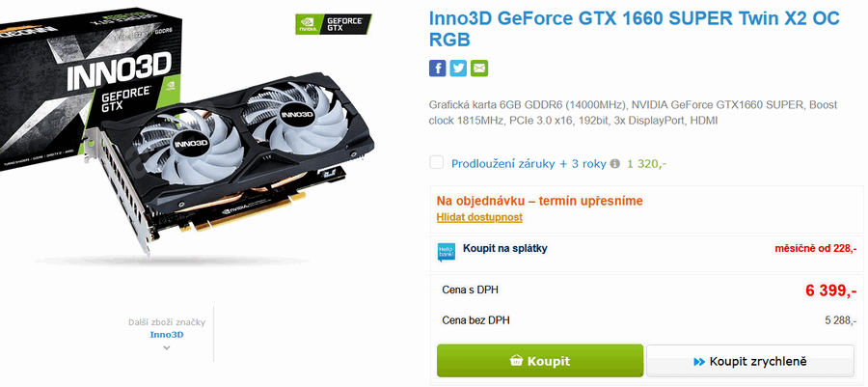Click the basket icon on Koupit

(516, 361)
